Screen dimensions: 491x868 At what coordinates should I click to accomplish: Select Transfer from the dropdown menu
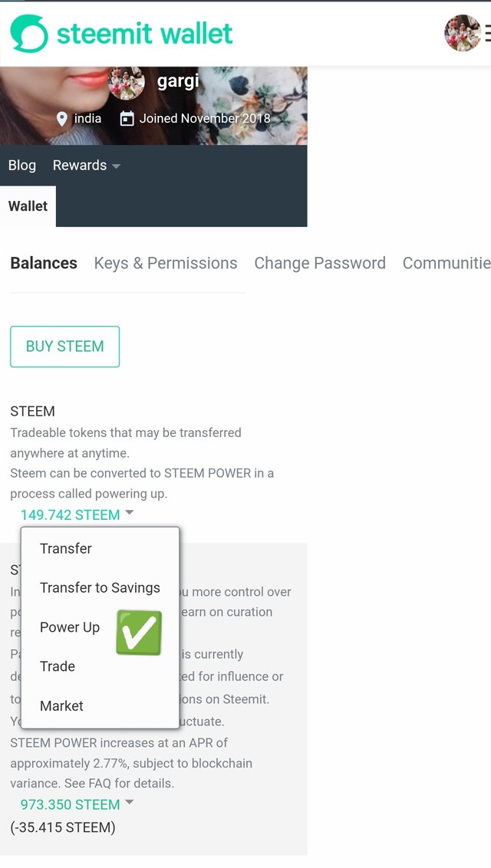point(101,548)
